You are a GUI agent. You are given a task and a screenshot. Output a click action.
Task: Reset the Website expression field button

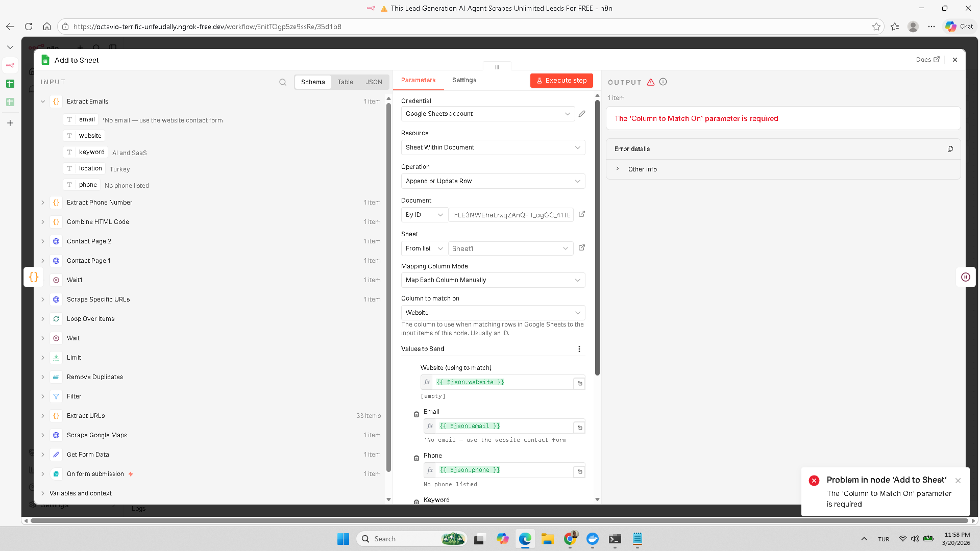coord(579,383)
